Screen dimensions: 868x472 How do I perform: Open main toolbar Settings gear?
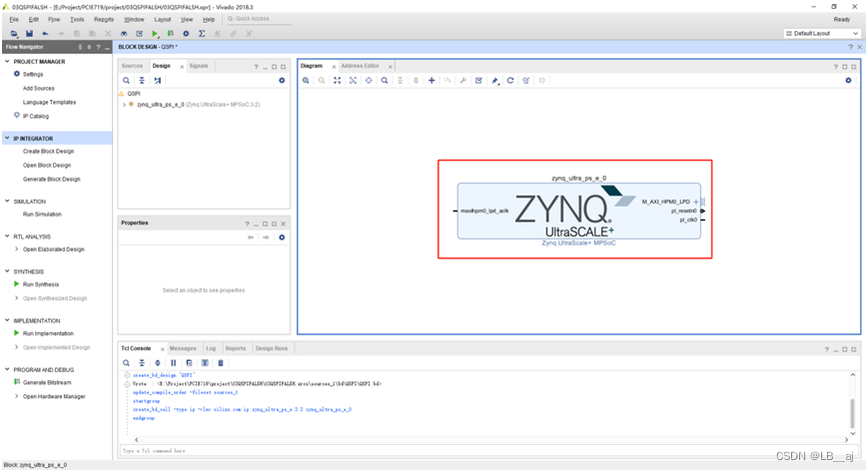click(x=186, y=34)
